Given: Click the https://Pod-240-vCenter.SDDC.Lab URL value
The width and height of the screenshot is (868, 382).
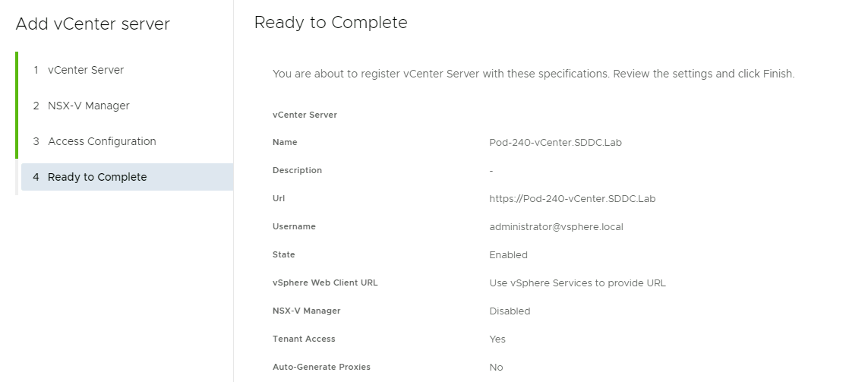Looking at the screenshot, I should tap(572, 199).
